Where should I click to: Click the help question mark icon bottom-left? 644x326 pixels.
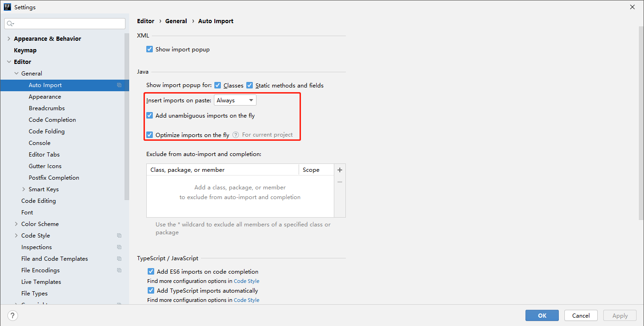(13, 316)
